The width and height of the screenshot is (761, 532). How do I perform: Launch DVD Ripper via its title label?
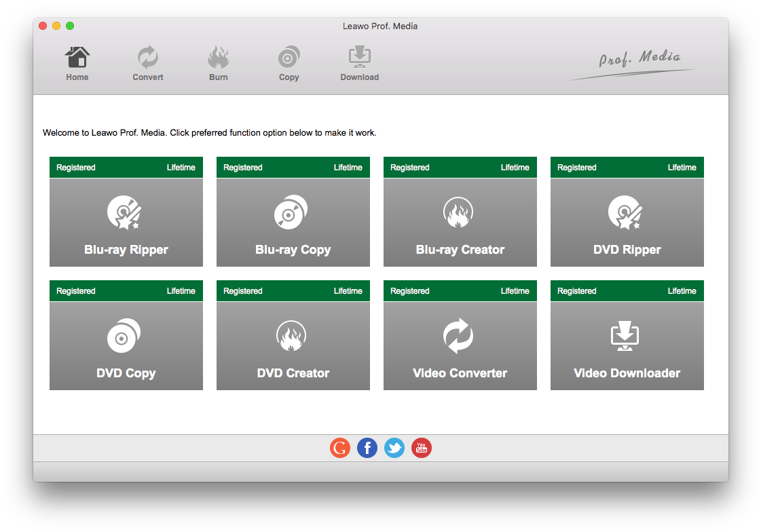[x=627, y=250]
